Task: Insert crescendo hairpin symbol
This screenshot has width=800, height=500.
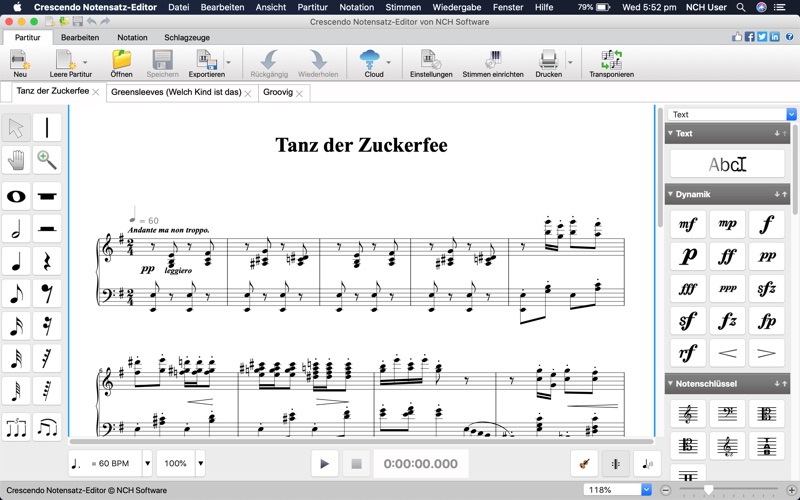Action: (x=728, y=353)
